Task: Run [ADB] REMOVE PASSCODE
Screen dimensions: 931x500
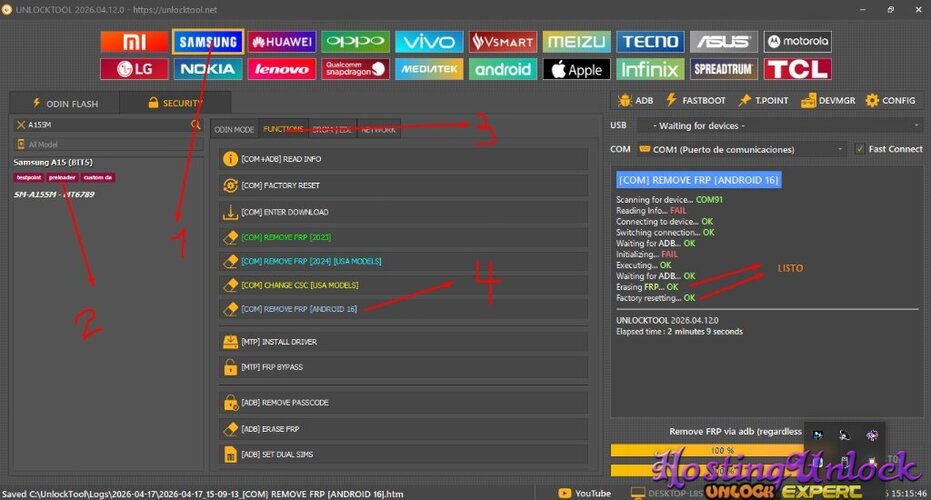Action: 404,403
